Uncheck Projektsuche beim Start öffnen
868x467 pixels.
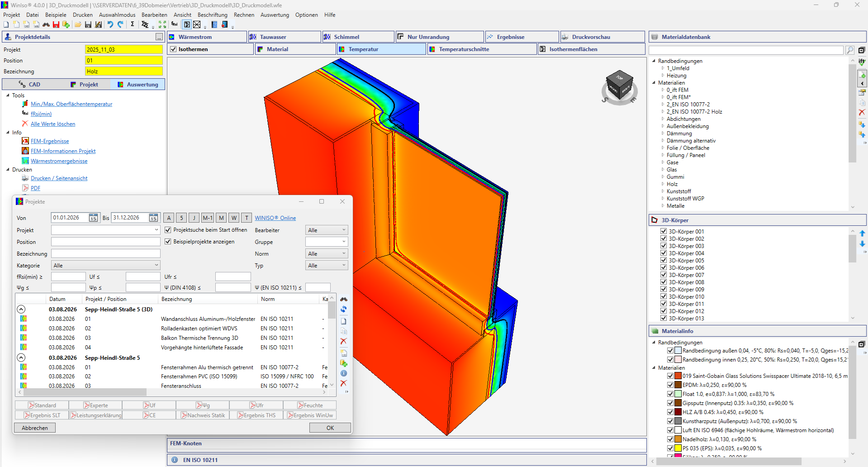168,230
